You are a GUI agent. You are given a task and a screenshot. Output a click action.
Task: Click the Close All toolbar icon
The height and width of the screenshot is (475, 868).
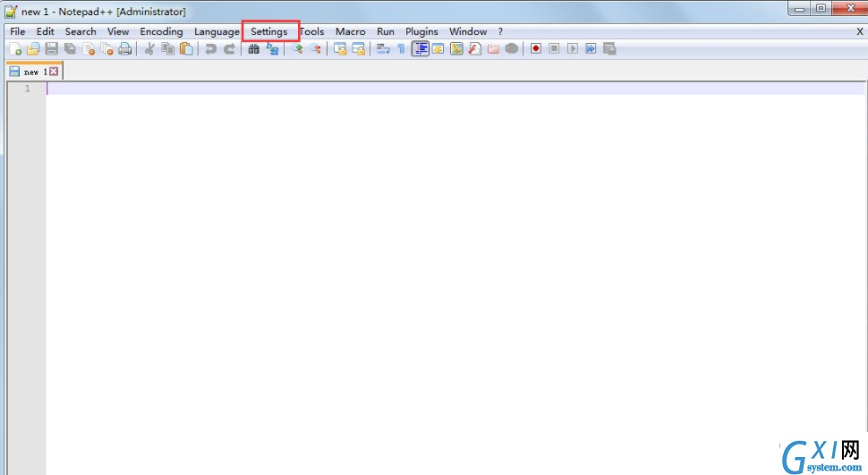click(x=106, y=48)
